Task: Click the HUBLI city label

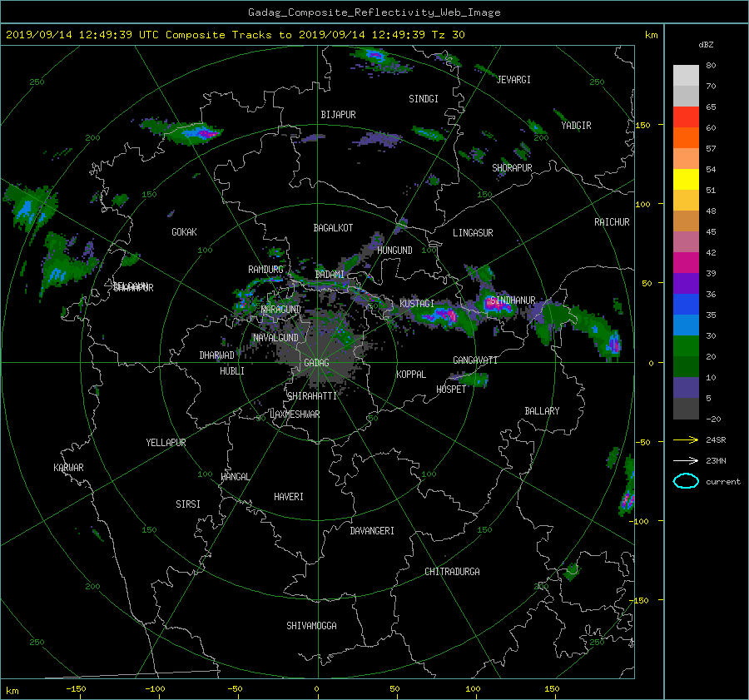Action: pyautogui.click(x=232, y=371)
